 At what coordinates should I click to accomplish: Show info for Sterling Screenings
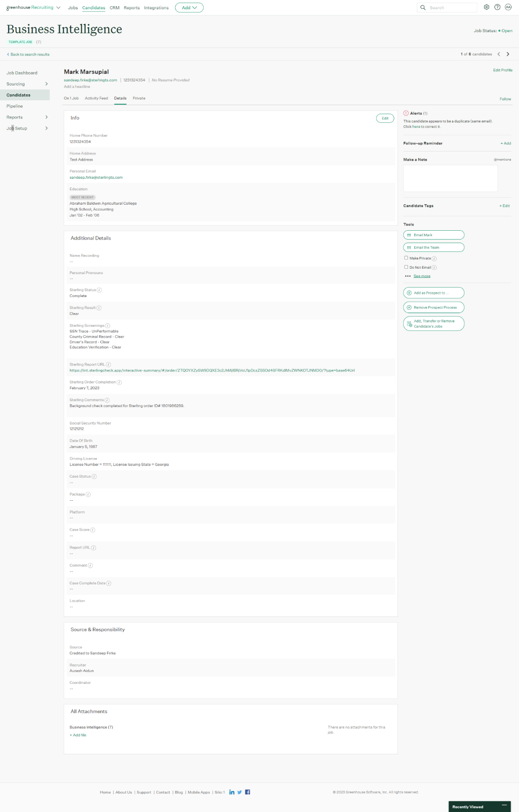(x=108, y=326)
